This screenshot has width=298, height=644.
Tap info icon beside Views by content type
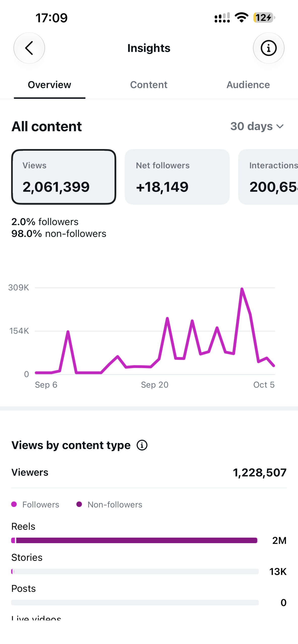tap(142, 445)
